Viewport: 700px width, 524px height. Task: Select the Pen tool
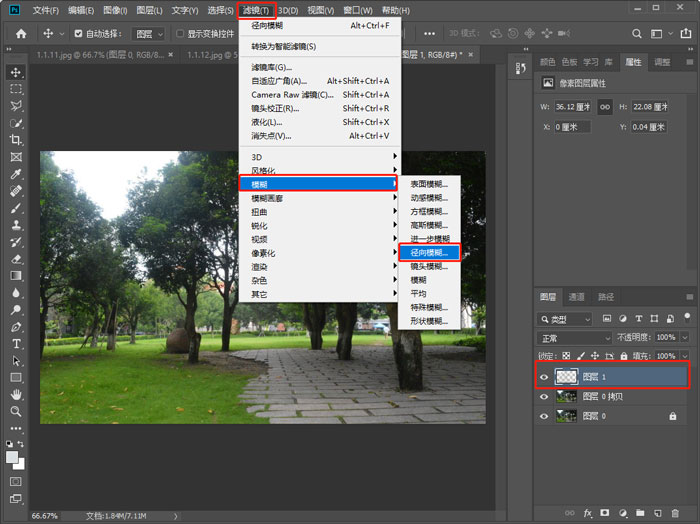[x=16, y=327]
